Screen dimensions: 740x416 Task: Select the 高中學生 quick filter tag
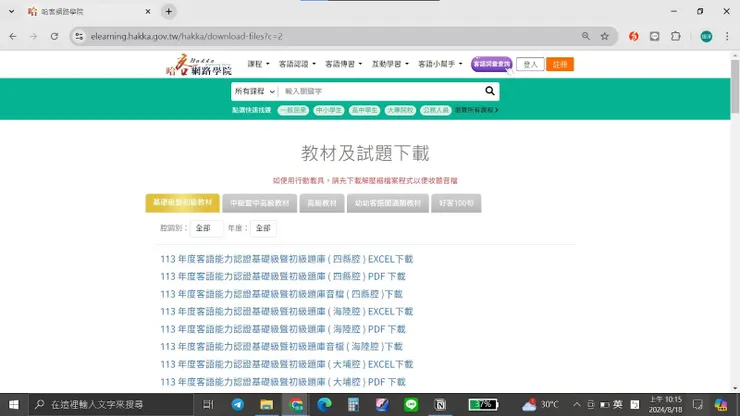click(x=364, y=110)
